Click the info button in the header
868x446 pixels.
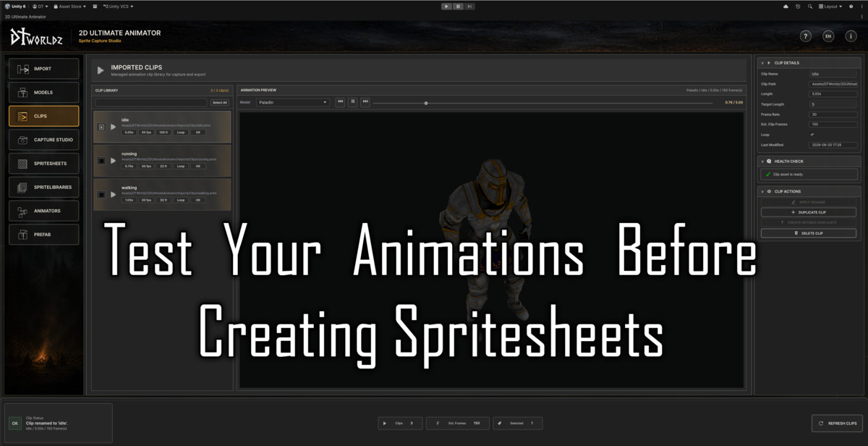click(x=851, y=36)
